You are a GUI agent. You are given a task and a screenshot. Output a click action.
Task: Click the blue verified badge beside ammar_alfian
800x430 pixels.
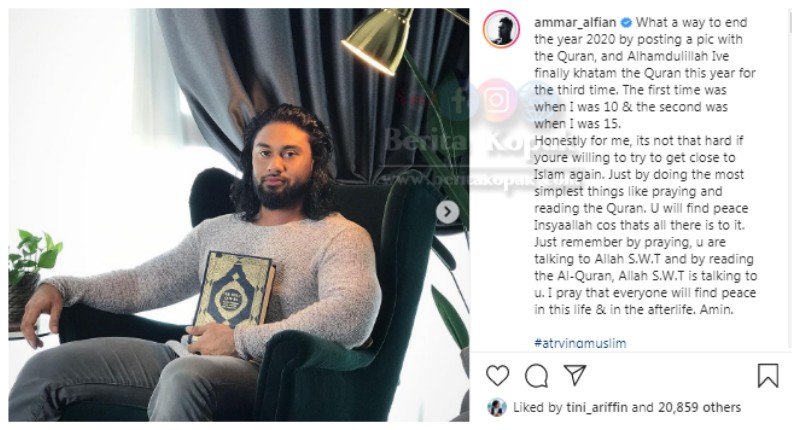pyautogui.click(x=626, y=22)
